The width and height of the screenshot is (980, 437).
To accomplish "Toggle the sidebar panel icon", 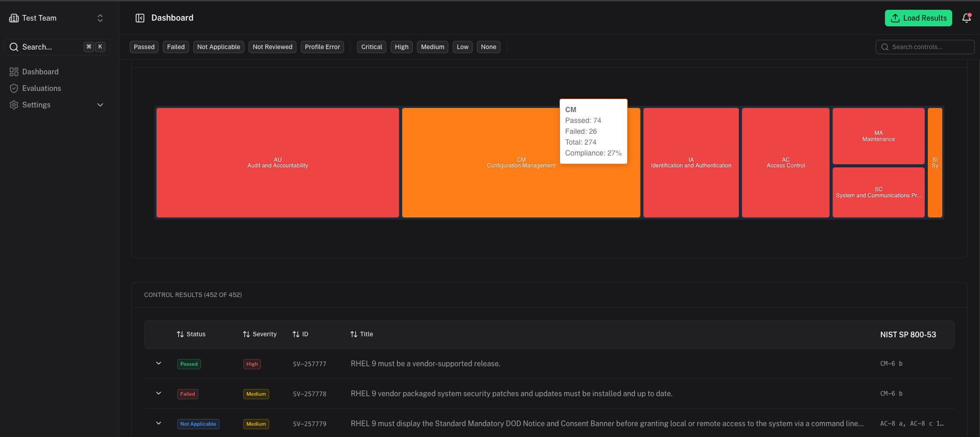I will click(140, 18).
